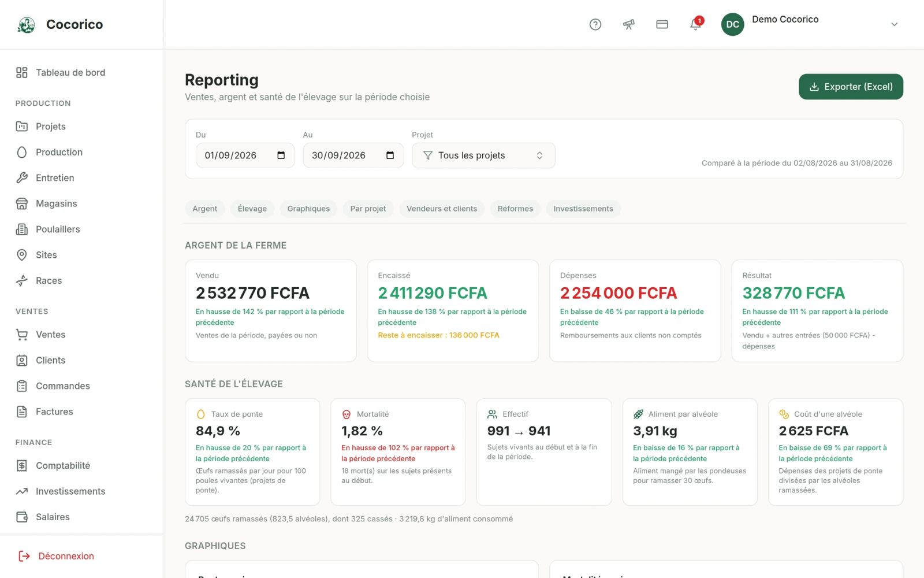The width and height of the screenshot is (924, 578).
Task: Click the Dépenses 2 254 000 FCFA value
Action: click(619, 293)
